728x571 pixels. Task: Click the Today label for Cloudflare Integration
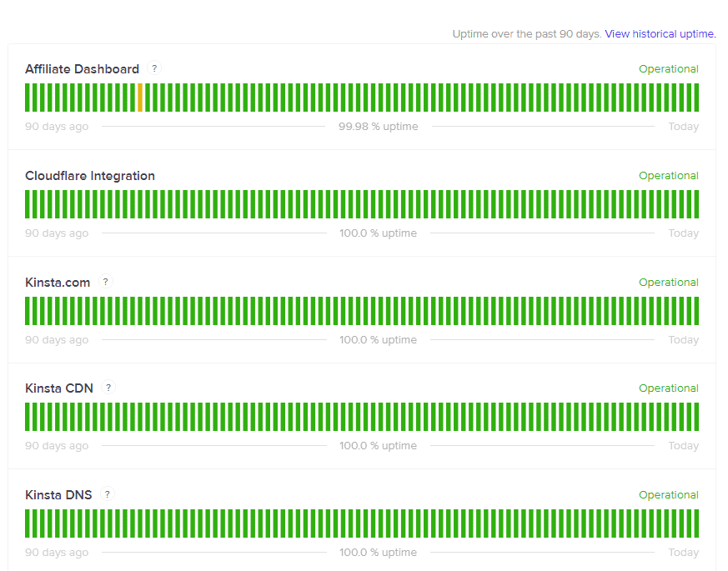[683, 233]
